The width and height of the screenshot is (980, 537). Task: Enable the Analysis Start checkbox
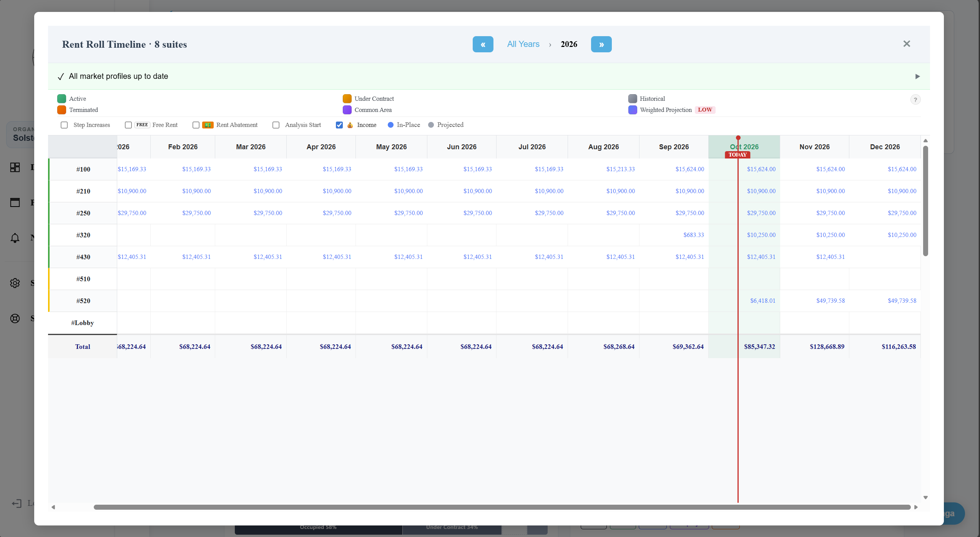click(276, 125)
